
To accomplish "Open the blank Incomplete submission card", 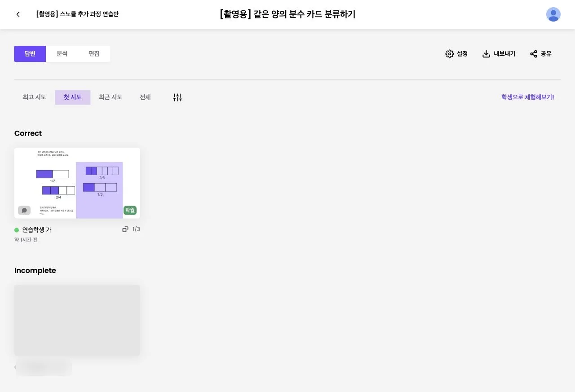I will (77, 320).
